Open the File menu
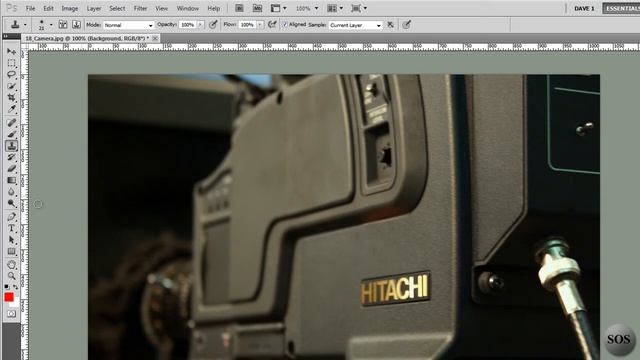This screenshot has height=360, width=640. pyautogui.click(x=30, y=8)
